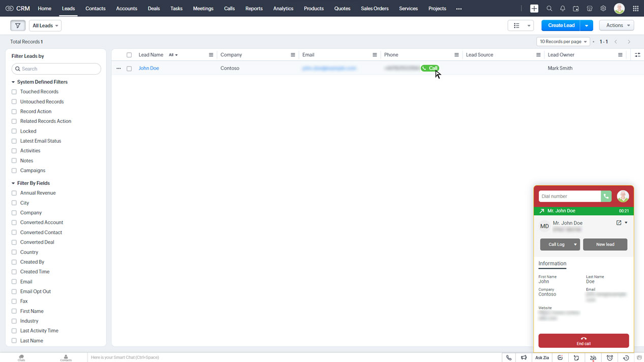
Task: Open the Actions dropdown
Action: point(617,25)
